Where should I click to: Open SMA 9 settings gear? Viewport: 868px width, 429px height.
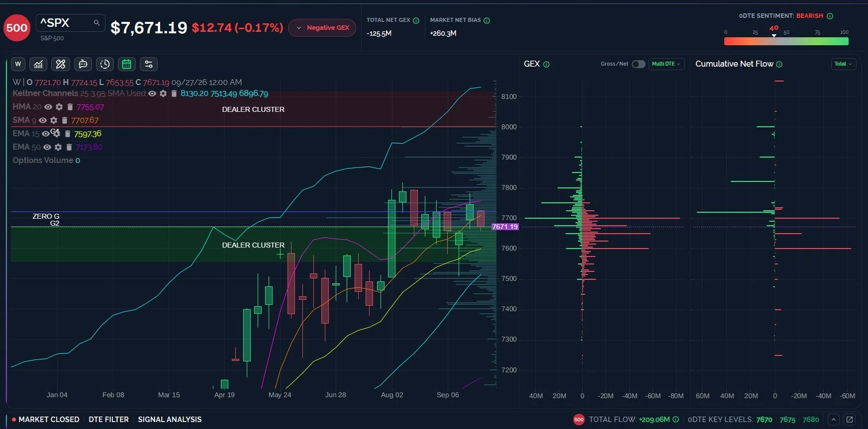coord(54,120)
